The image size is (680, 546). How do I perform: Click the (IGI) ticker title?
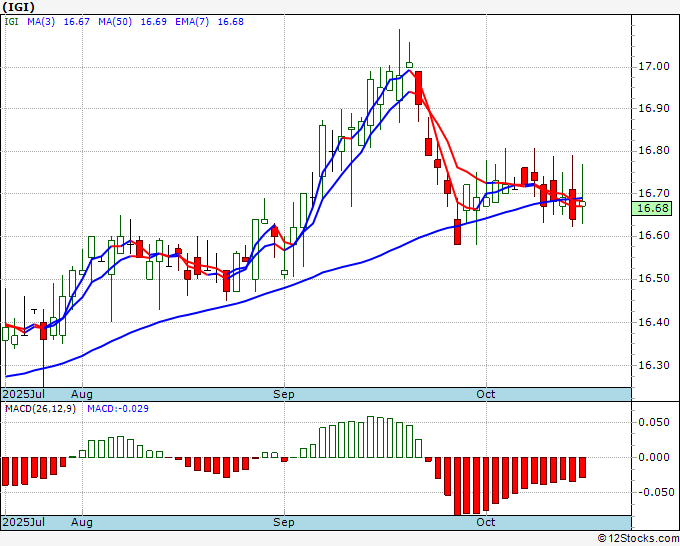(x=18, y=7)
